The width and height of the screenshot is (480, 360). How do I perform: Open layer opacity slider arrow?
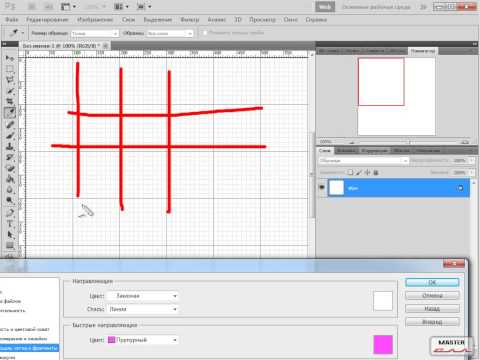[472, 161]
